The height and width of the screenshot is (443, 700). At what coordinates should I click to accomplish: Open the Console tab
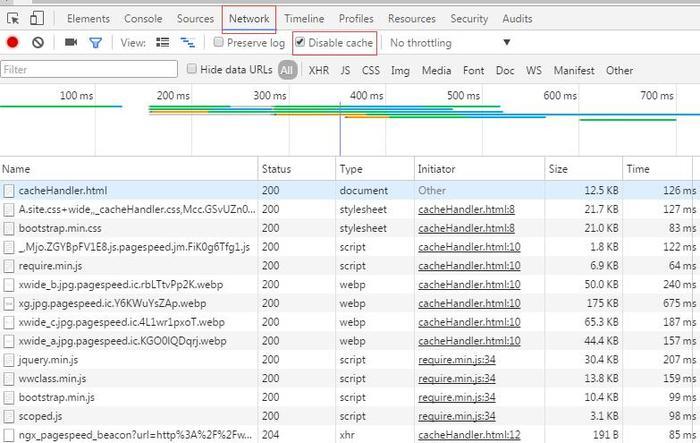point(143,19)
